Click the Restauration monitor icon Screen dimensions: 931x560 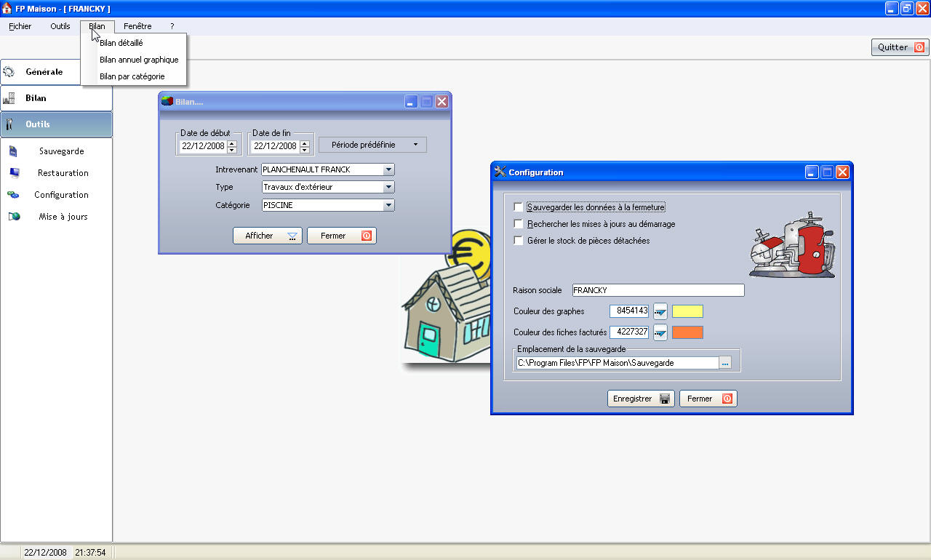13,173
